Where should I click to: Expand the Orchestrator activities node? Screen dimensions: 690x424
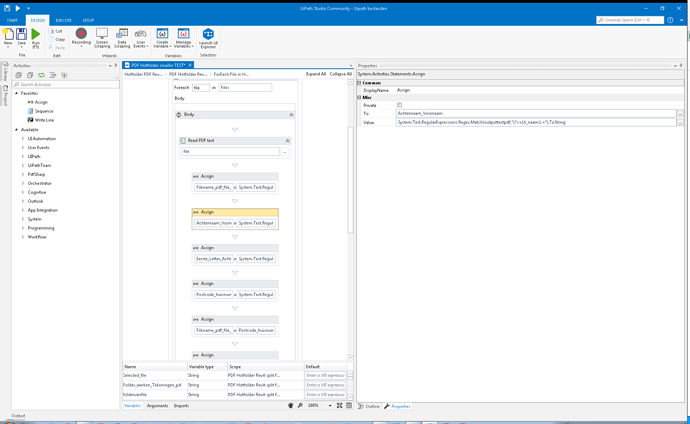pos(23,183)
